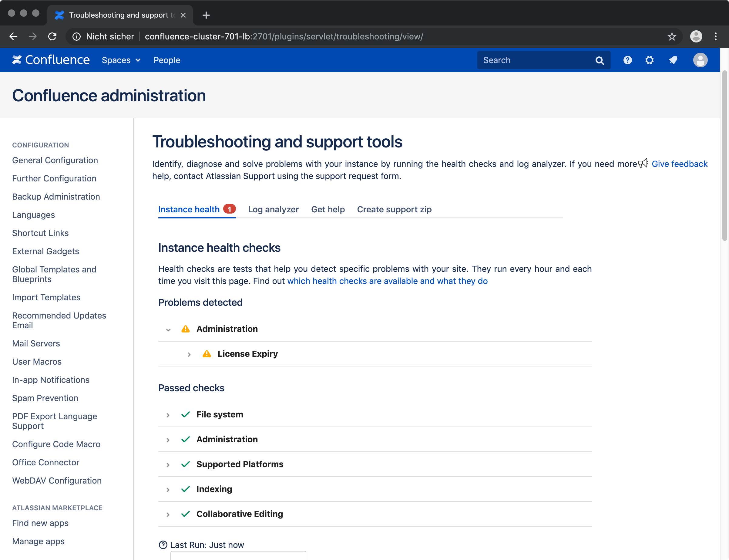
Task: Click the page vertical scrollbar
Action: point(724,156)
